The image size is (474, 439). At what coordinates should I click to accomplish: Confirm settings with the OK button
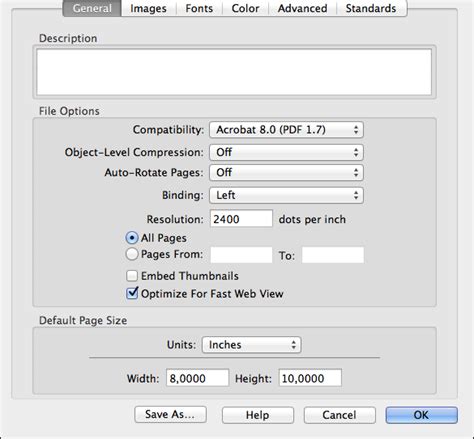point(421,415)
